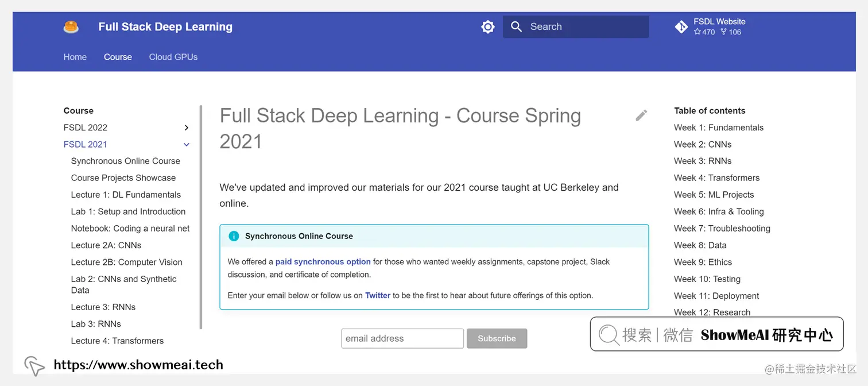Screen dimensions: 868x386
Task: Open Course Projects Showcase in sidebar
Action: click(123, 177)
